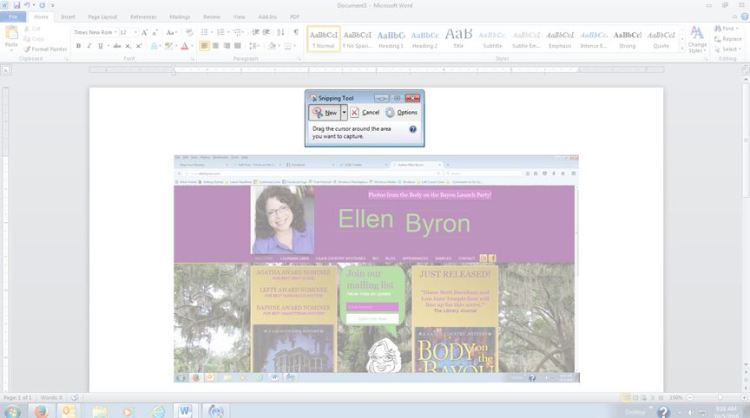Click the Snipping Tool help icon

412,130
